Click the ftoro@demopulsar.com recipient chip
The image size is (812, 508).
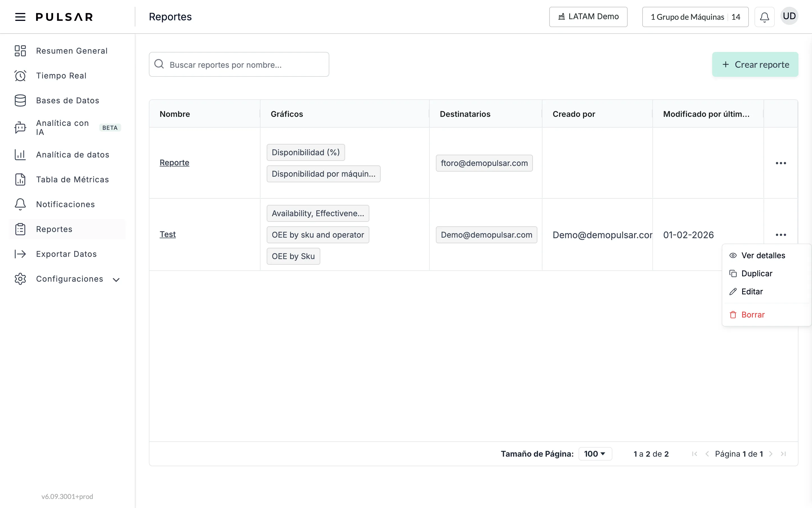484,163
